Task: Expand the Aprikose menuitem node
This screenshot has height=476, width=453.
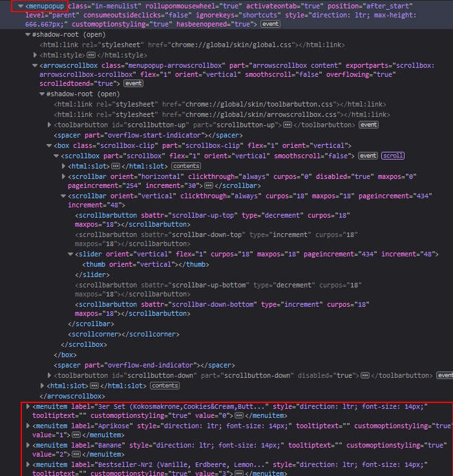Action: point(27,426)
